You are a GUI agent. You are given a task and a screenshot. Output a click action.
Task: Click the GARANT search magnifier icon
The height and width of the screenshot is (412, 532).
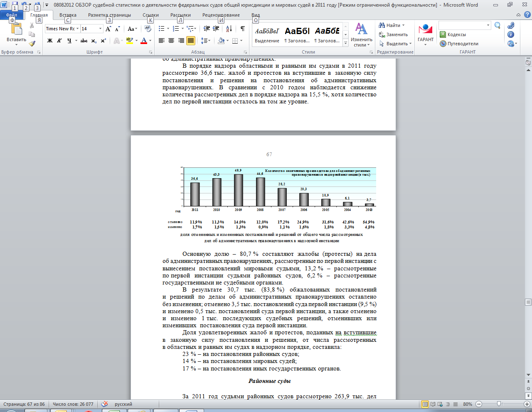click(498, 26)
